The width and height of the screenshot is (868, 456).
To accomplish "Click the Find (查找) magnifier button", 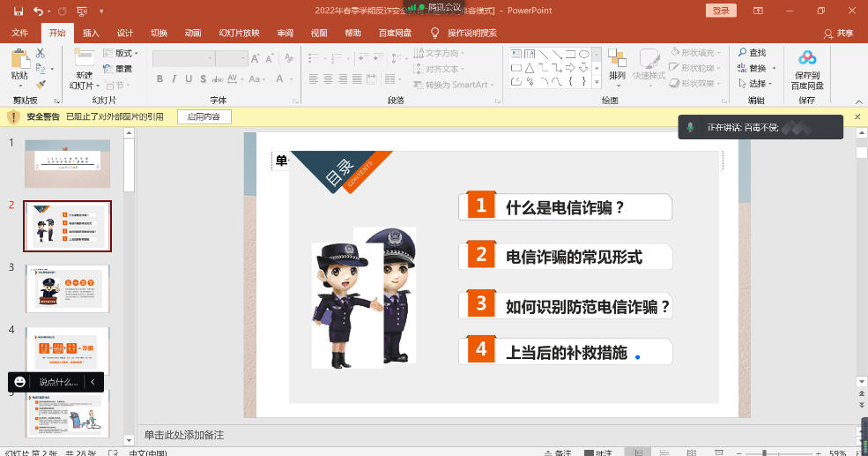I will 752,53.
